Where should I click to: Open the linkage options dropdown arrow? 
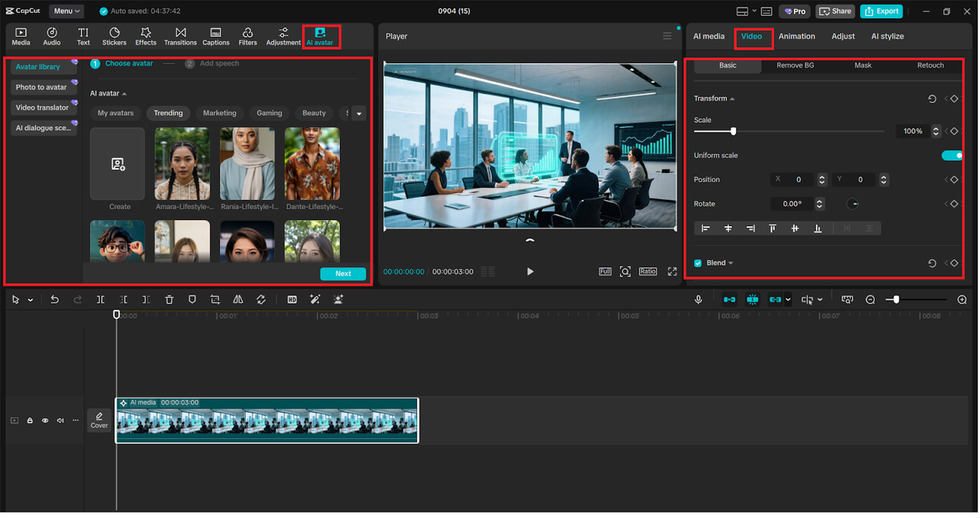pos(788,300)
